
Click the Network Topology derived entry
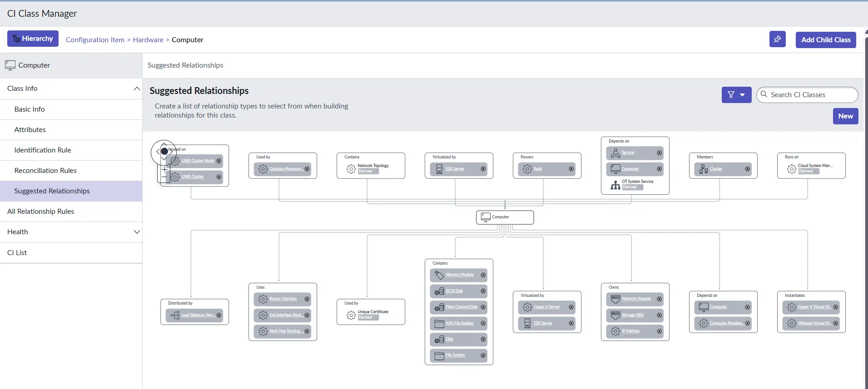pyautogui.click(x=371, y=169)
